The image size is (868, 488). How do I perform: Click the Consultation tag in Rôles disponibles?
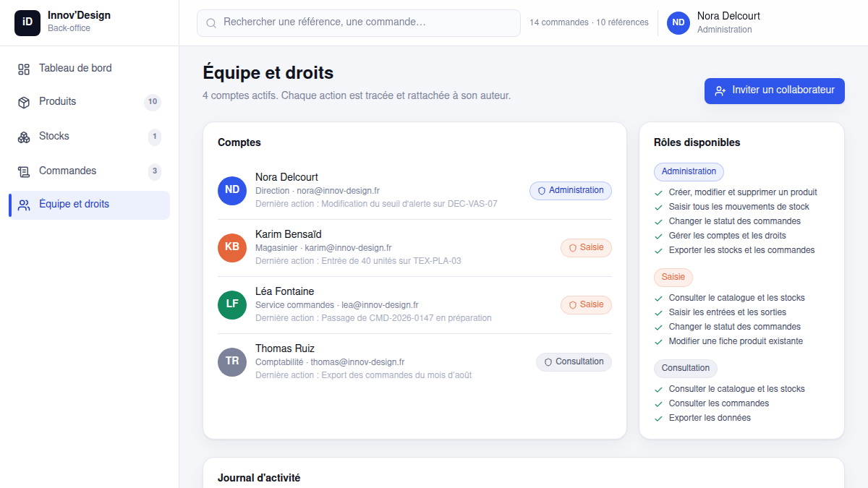point(686,369)
